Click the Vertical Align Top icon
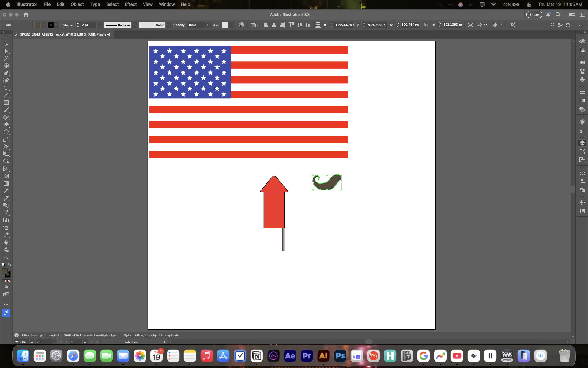This screenshot has height=368, width=588. [x=291, y=25]
